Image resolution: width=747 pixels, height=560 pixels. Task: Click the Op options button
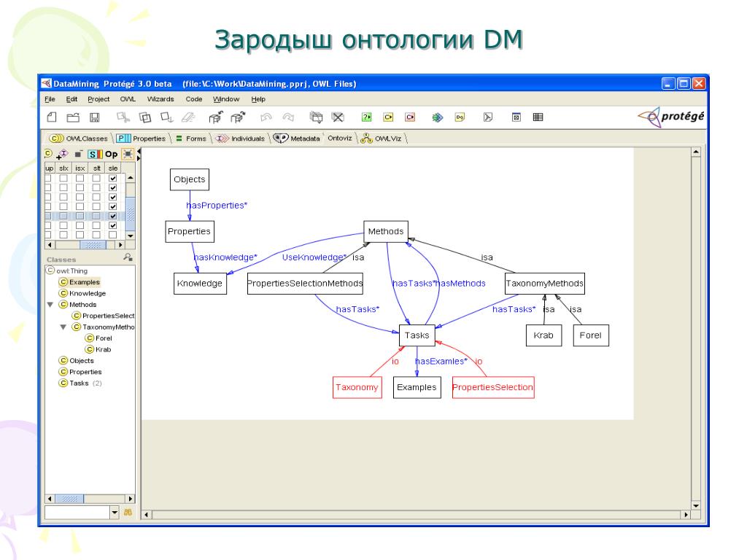coord(111,154)
